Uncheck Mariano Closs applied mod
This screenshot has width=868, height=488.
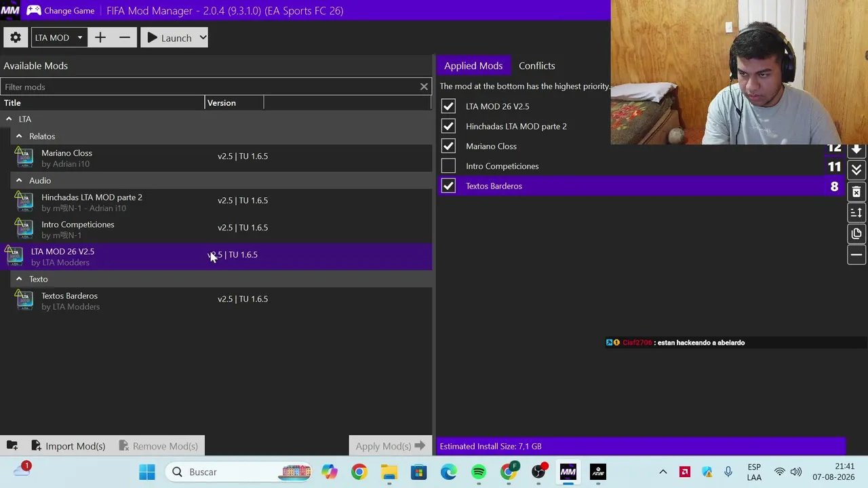pyautogui.click(x=448, y=146)
